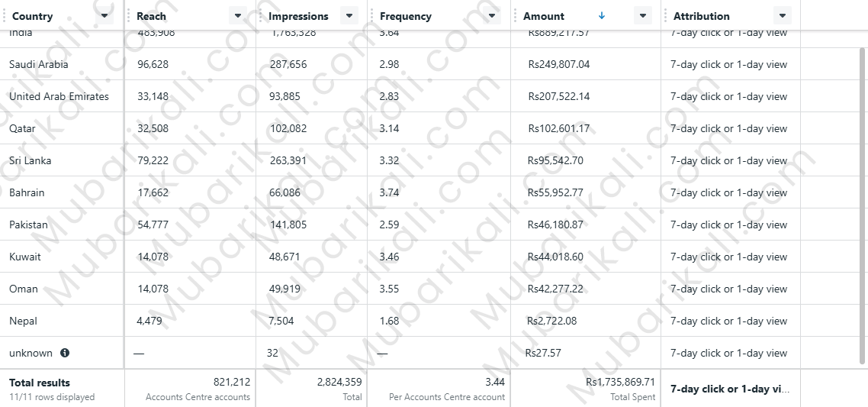Click the Attribution column header label

pos(701,16)
